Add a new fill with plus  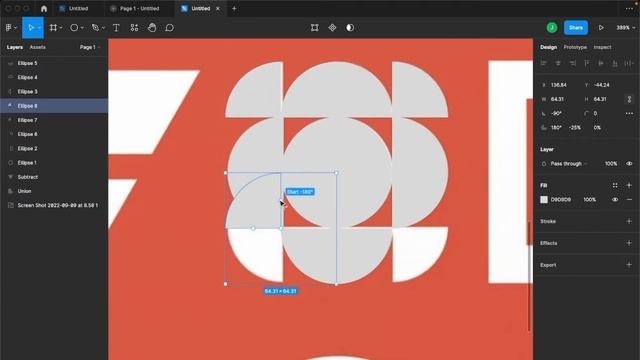pos(629,185)
